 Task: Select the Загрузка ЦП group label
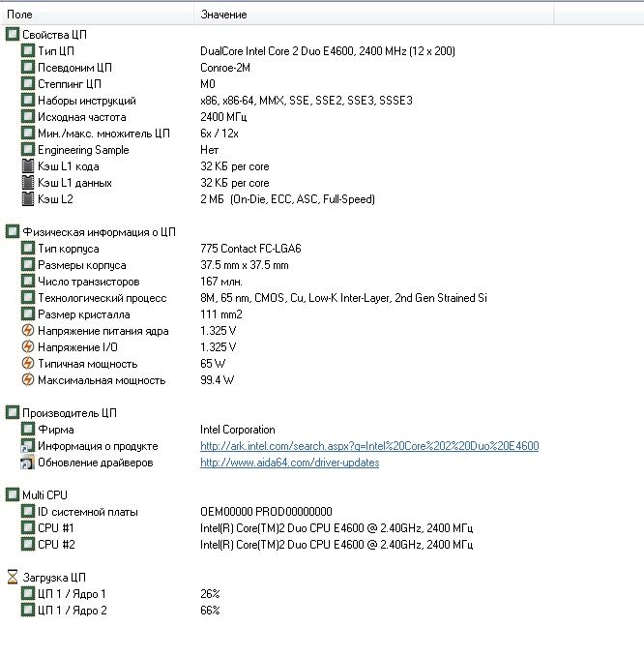pyautogui.click(x=54, y=578)
